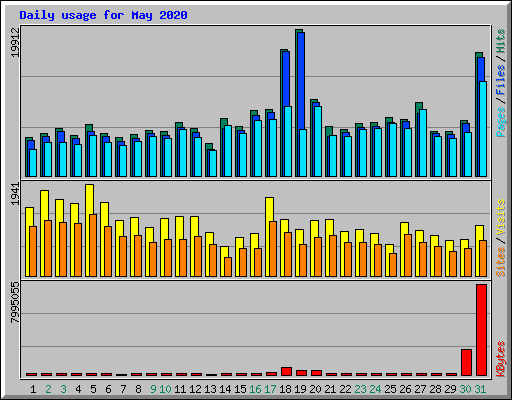Click day 1 on the x-axis
Viewport: 512px width, 400px height.
tap(33, 389)
